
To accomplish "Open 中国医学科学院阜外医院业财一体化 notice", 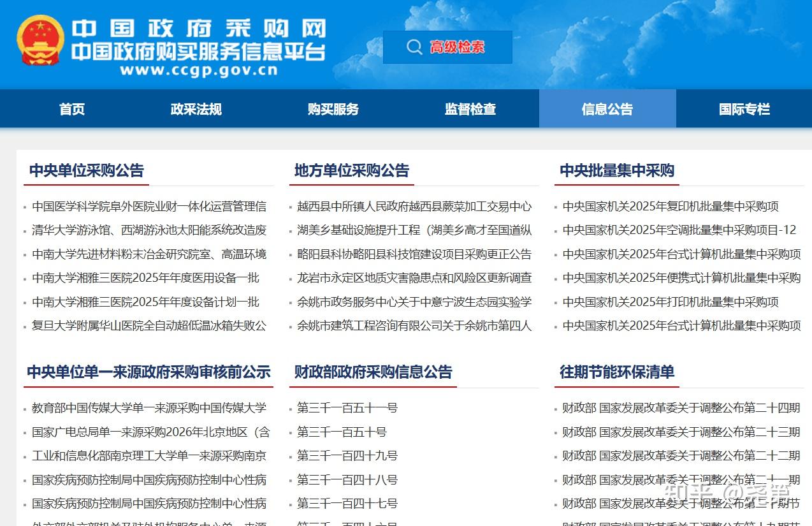I will click(x=149, y=207).
